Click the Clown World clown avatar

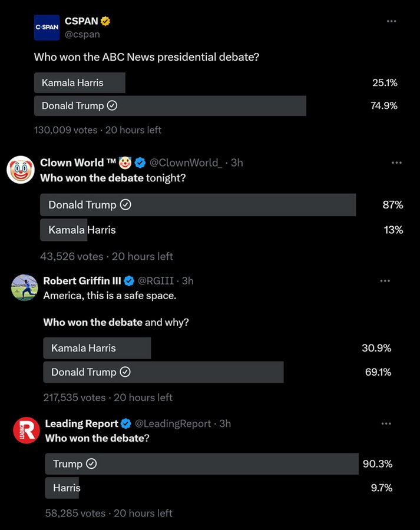[x=20, y=170]
